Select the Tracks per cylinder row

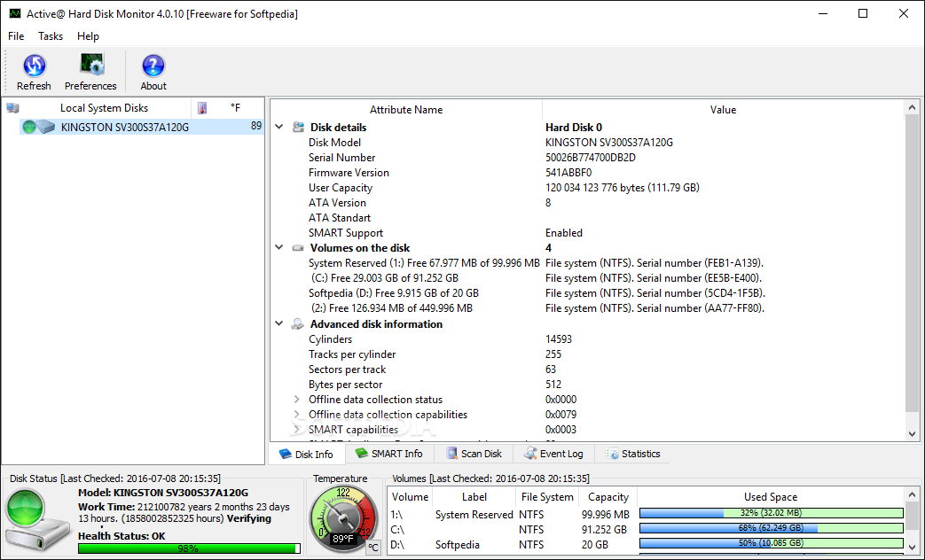point(587,354)
